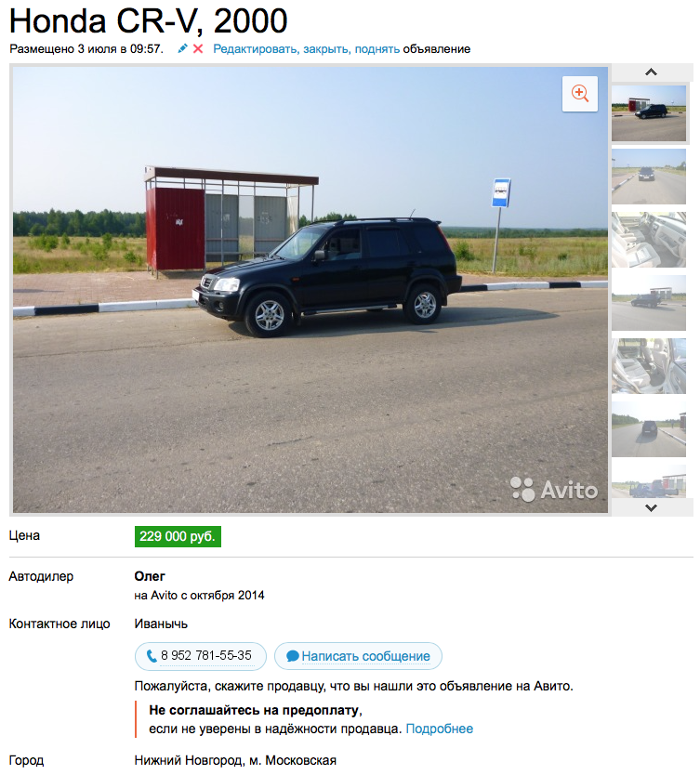Image resolution: width=700 pixels, height=775 pixels.
Task: Click the magnifier zoom icon on photo
Action: pyautogui.click(x=579, y=94)
